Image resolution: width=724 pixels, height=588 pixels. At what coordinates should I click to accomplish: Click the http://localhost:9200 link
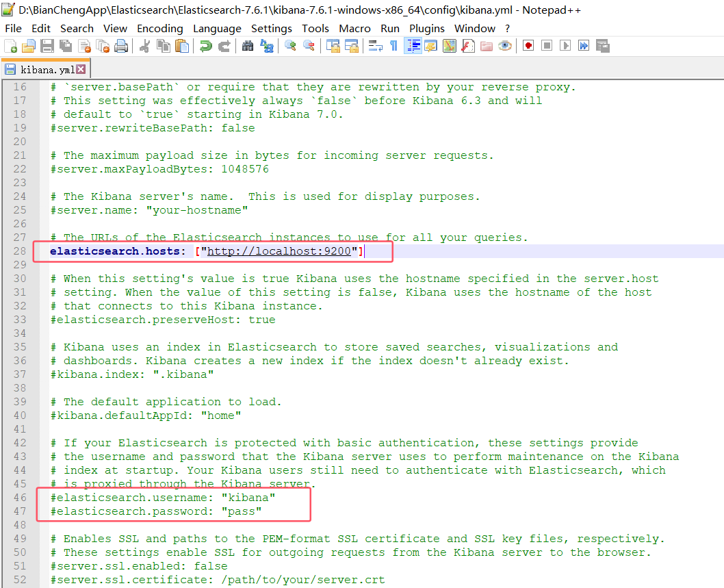tap(279, 251)
